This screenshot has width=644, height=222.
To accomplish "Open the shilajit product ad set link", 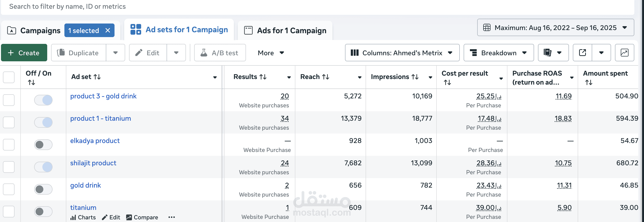I will tap(93, 163).
